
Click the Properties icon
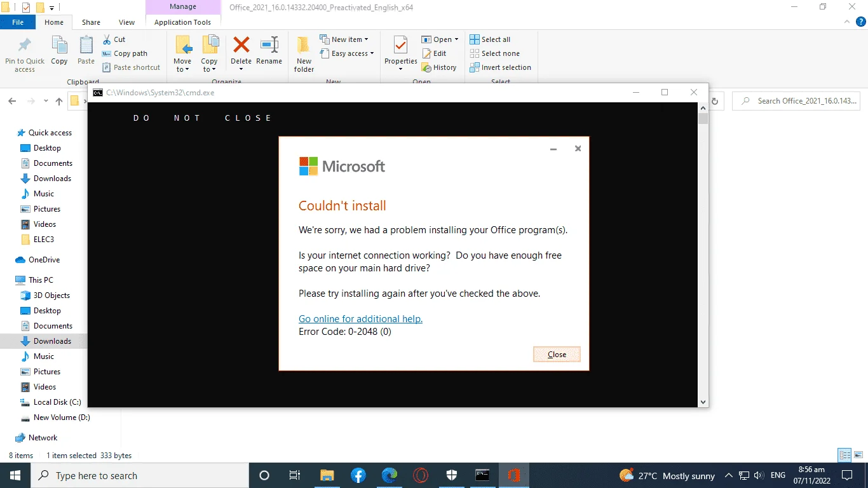click(x=400, y=46)
